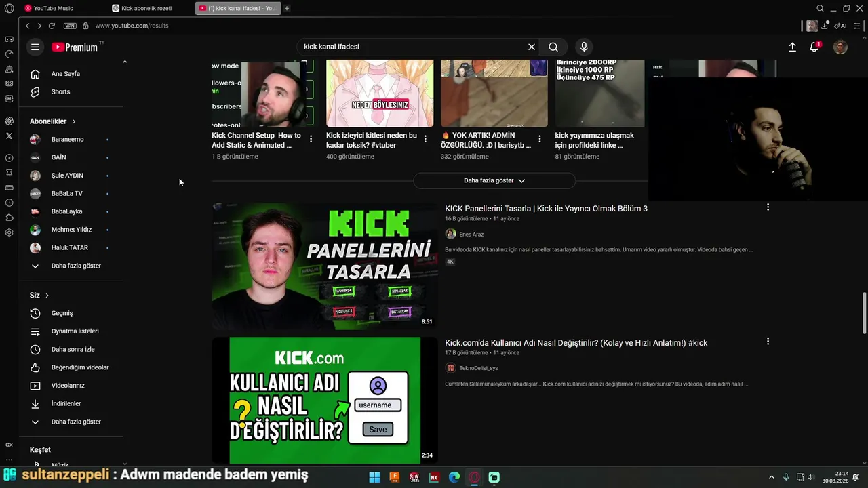Click the magnifier search button
The width and height of the screenshot is (868, 488).
[553, 47]
